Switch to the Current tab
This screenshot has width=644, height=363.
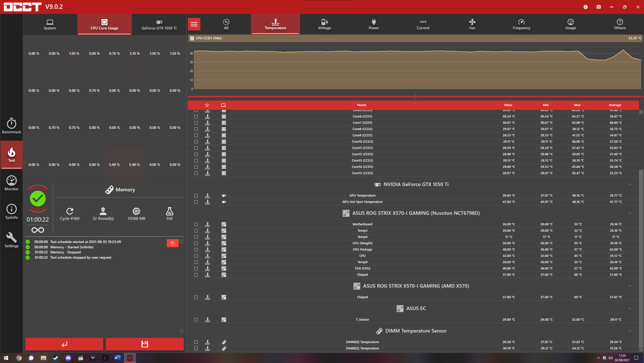coord(423,24)
